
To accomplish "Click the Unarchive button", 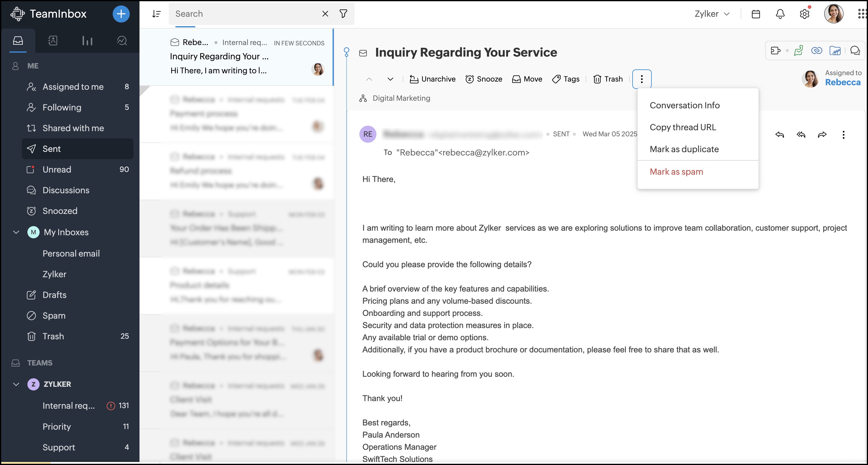I will pos(432,79).
